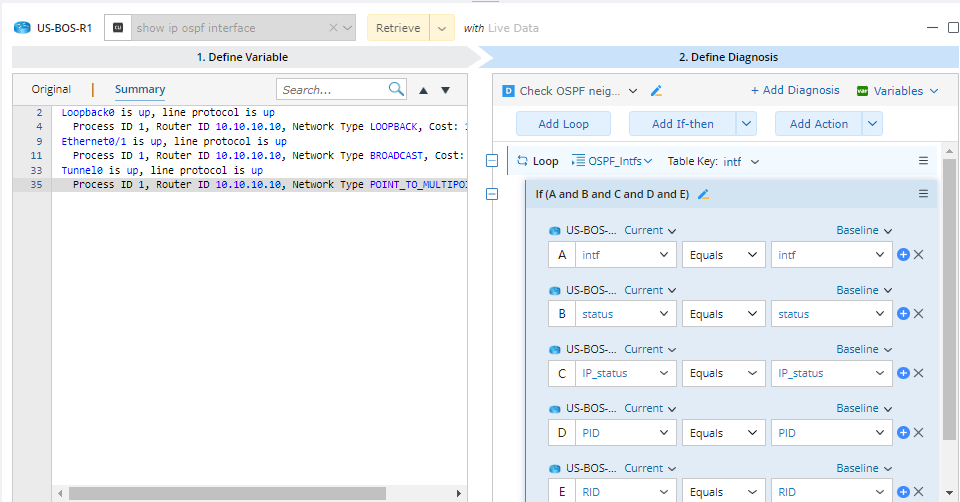The height and width of the screenshot is (502, 960).
Task: Toggle the checkbox at top right
Action: point(953,28)
